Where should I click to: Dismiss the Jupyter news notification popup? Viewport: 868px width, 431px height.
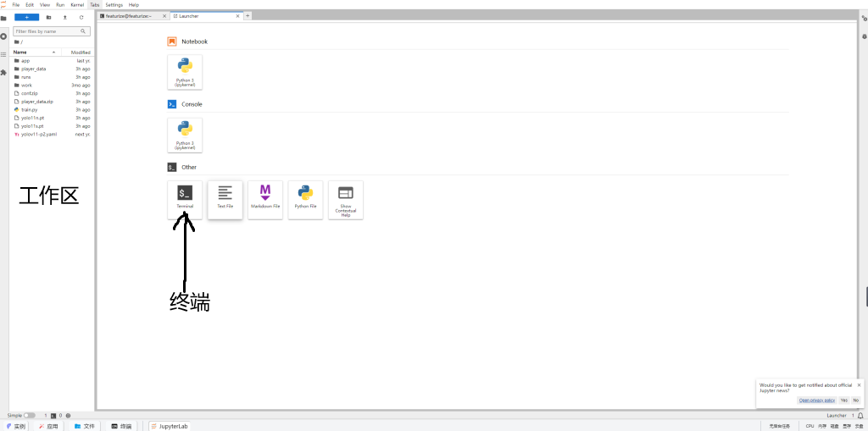(859, 384)
